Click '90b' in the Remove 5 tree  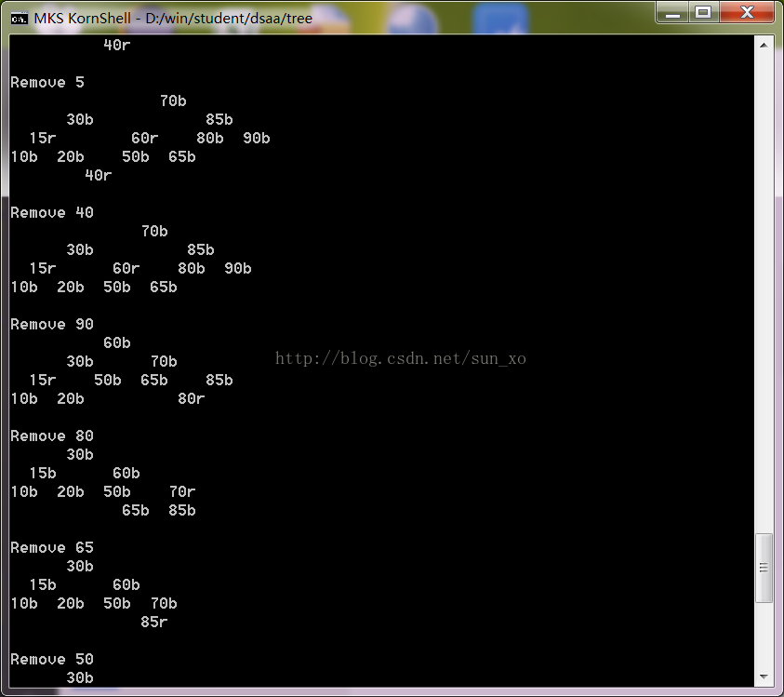point(257,138)
